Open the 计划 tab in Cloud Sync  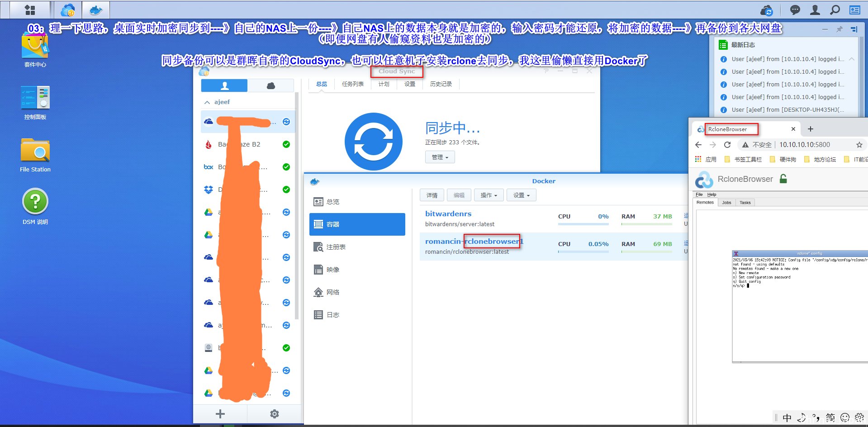pyautogui.click(x=384, y=84)
